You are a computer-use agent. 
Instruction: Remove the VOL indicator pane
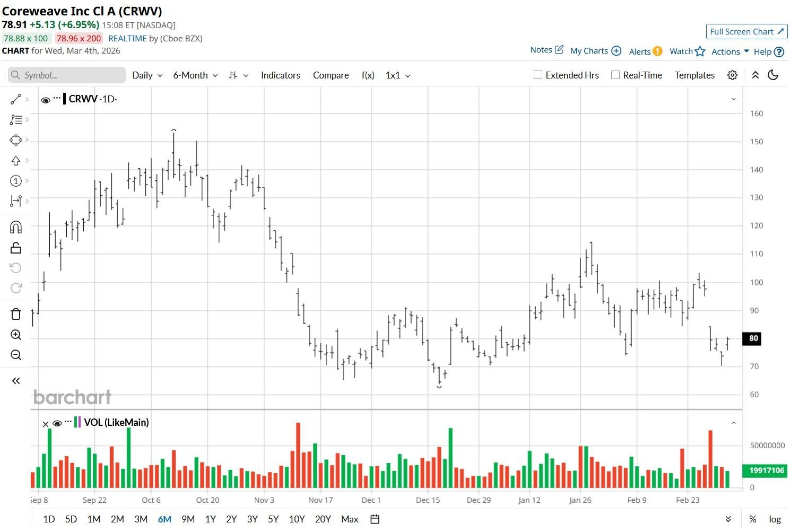[x=46, y=424]
